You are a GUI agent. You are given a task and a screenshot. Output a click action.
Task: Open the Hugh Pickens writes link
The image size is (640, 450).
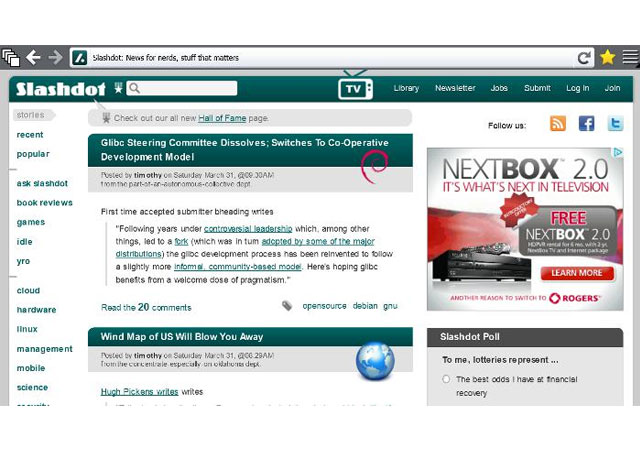tap(139, 392)
